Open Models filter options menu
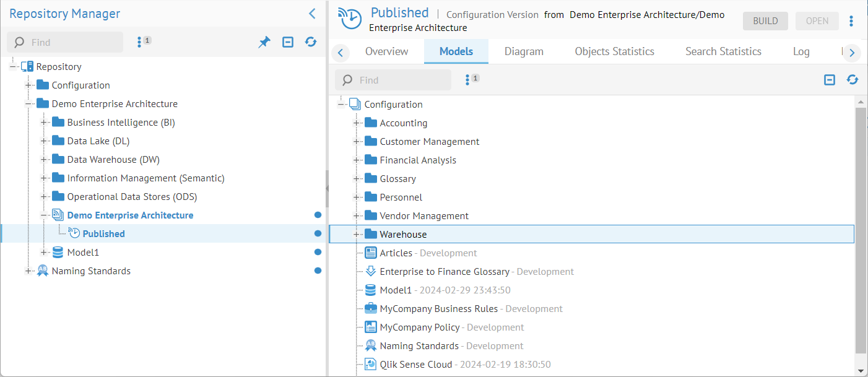This screenshot has width=868, height=377. pyautogui.click(x=469, y=80)
